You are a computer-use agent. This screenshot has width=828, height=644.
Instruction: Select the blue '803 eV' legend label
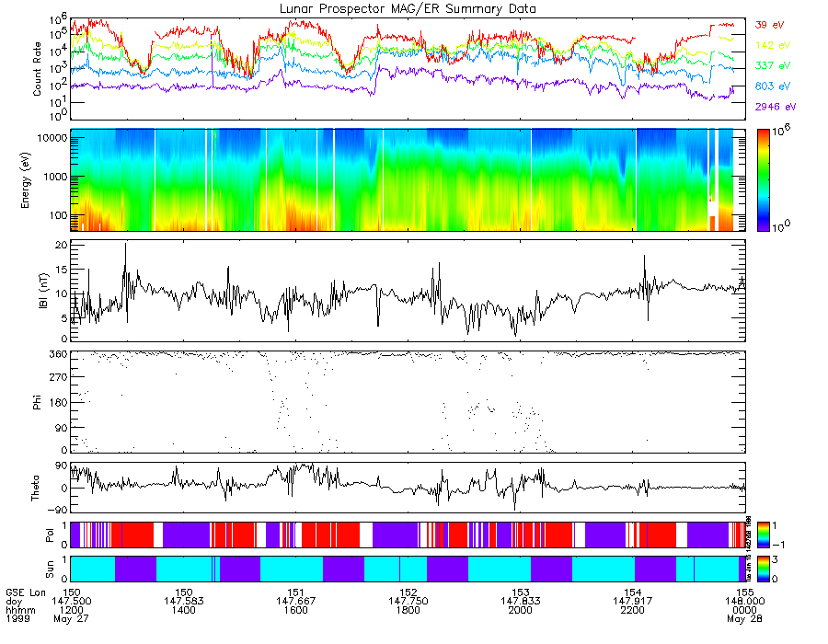coord(773,86)
